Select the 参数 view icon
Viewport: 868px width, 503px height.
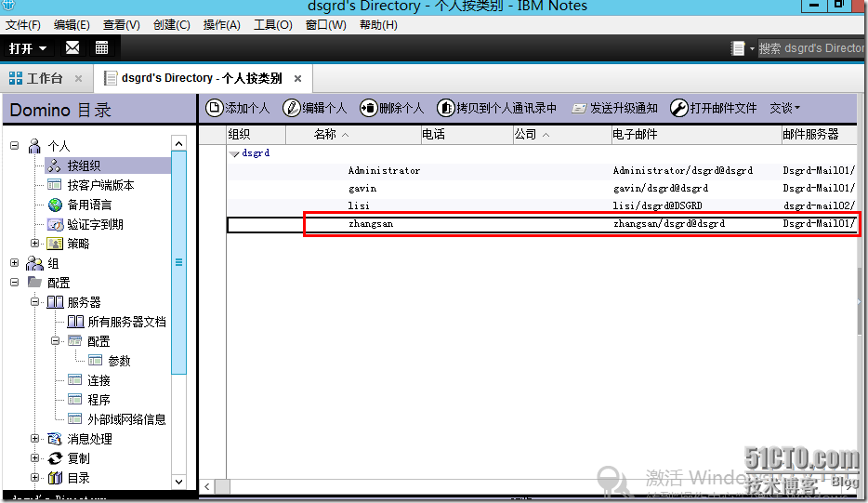coord(95,360)
